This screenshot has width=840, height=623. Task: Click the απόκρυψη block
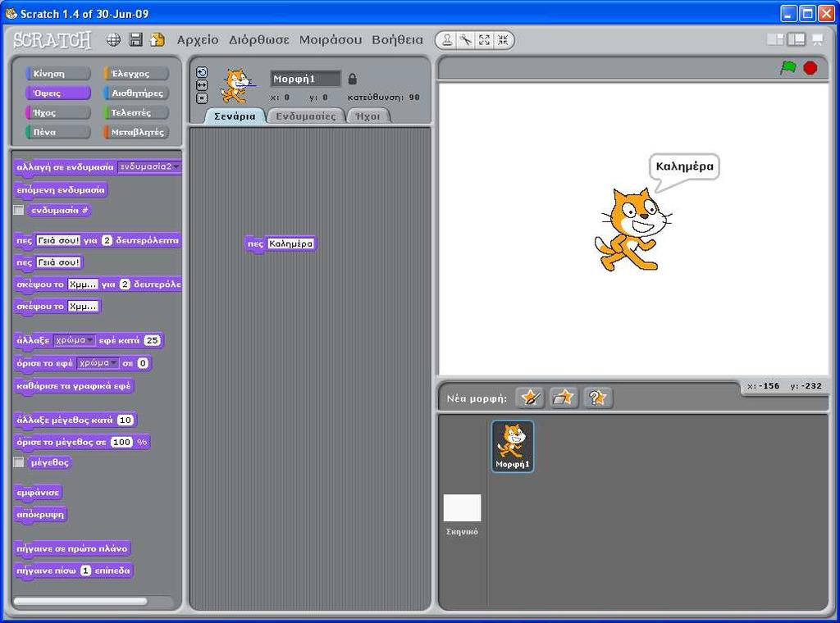coord(40,514)
